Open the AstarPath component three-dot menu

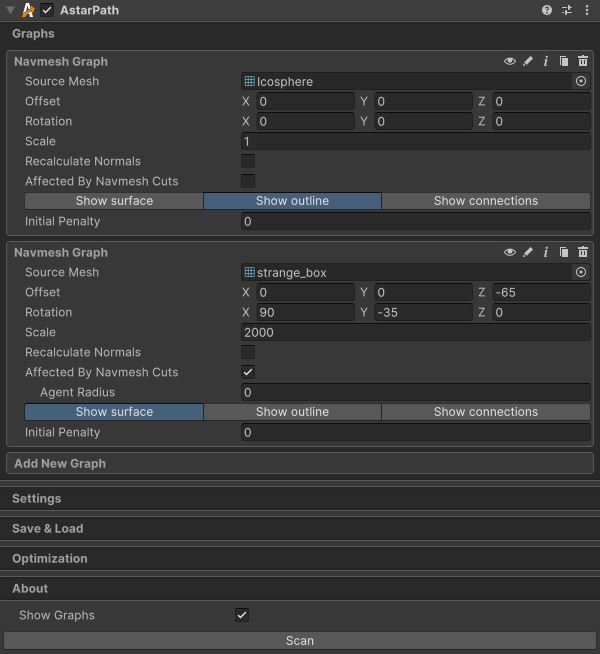tap(587, 10)
